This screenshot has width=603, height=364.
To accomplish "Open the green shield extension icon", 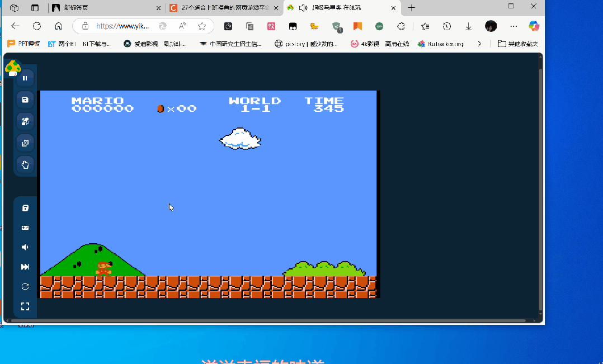I will [x=337, y=26].
